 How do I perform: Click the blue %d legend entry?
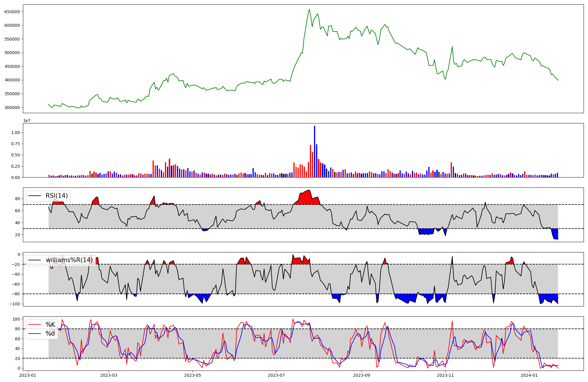50,334
